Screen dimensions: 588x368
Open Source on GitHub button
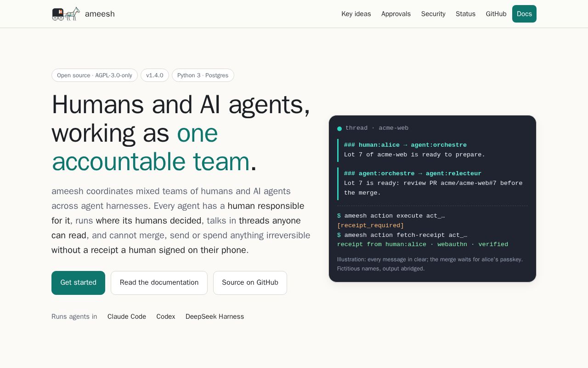pyautogui.click(x=250, y=282)
